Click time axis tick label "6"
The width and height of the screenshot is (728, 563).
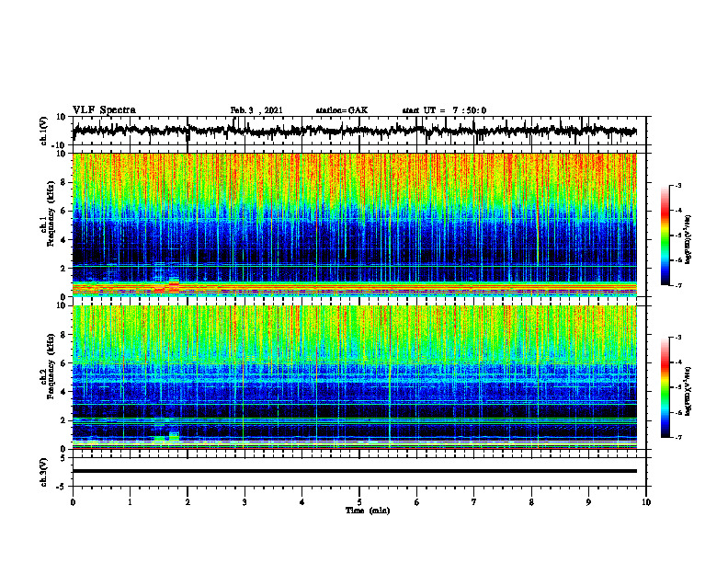pyautogui.click(x=417, y=502)
